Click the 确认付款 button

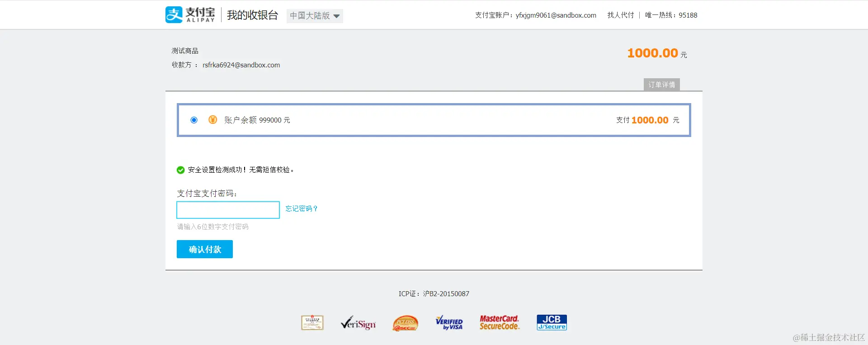coord(205,249)
